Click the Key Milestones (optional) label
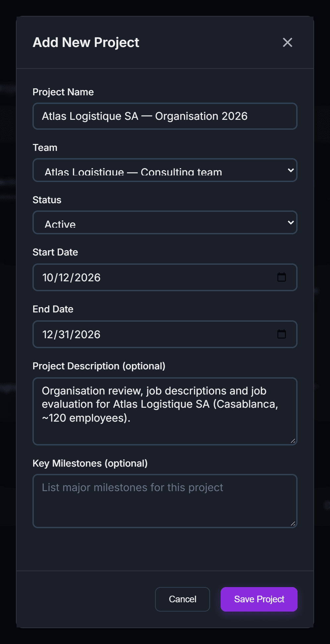 click(x=90, y=463)
